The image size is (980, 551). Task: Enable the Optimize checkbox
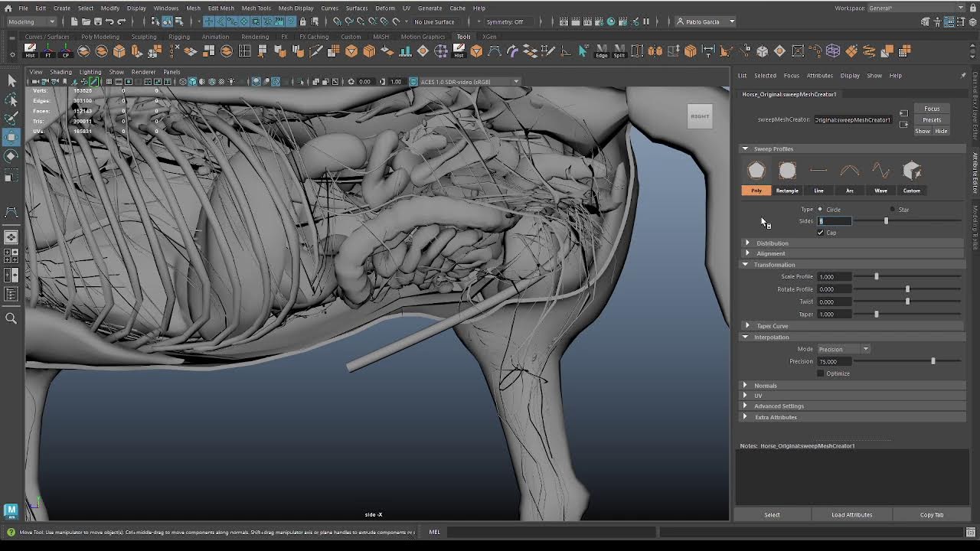[x=820, y=373]
